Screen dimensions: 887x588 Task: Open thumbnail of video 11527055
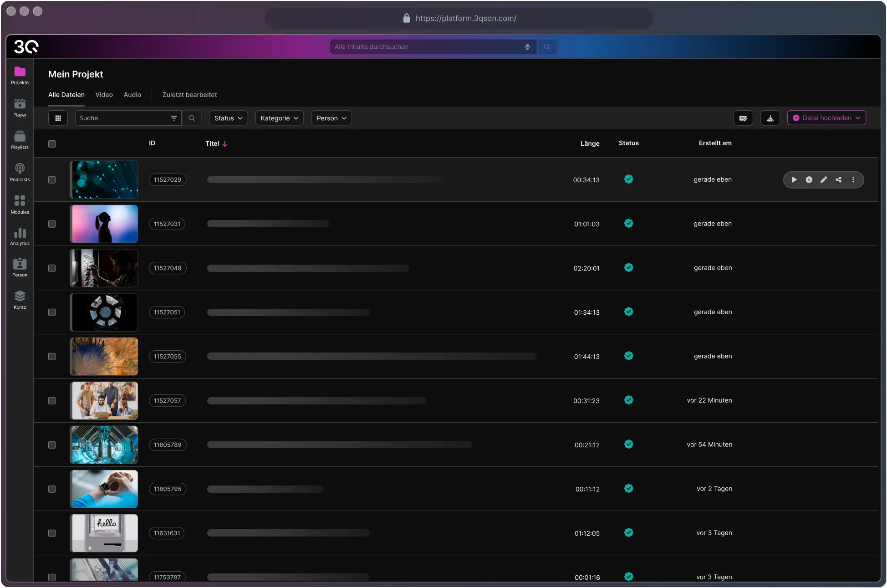point(104,356)
